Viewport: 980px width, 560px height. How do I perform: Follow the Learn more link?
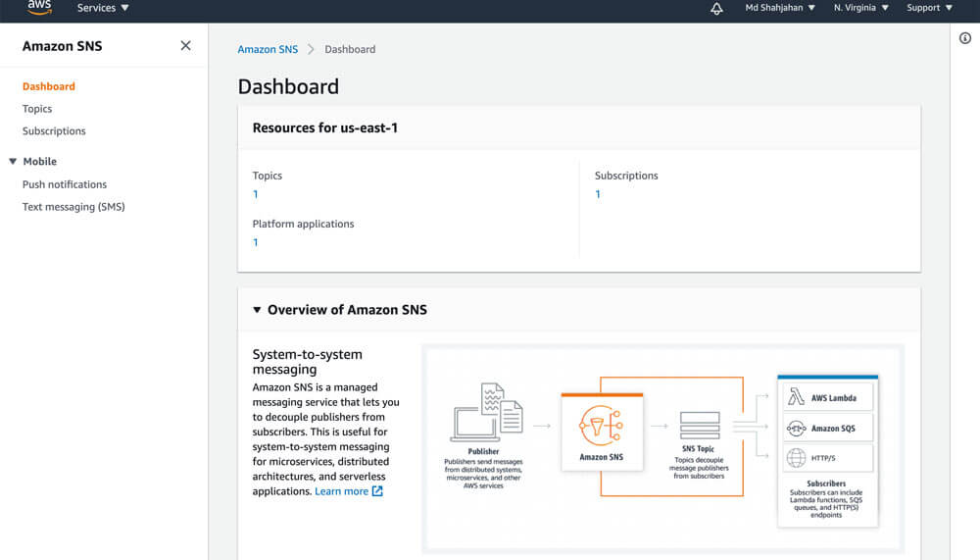point(341,491)
